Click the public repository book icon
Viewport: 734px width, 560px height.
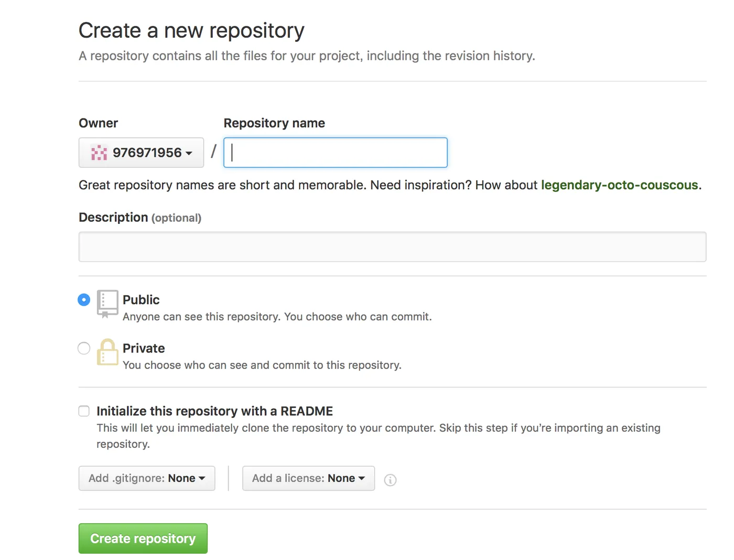[x=107, y=304]
